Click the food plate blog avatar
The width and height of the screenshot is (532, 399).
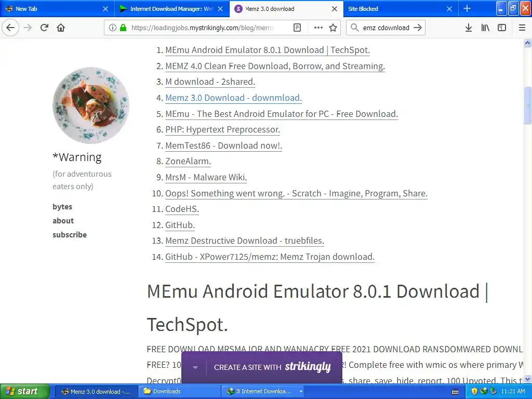pos(91,105)
